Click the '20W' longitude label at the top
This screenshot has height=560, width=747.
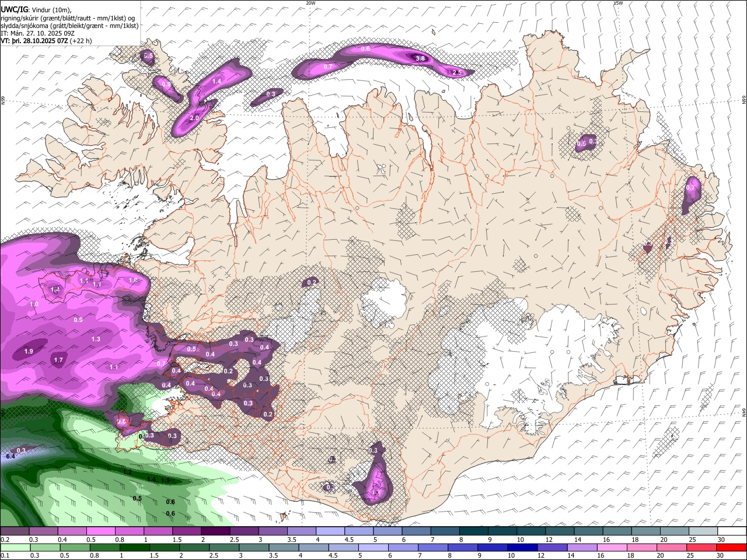coord(310,3)
